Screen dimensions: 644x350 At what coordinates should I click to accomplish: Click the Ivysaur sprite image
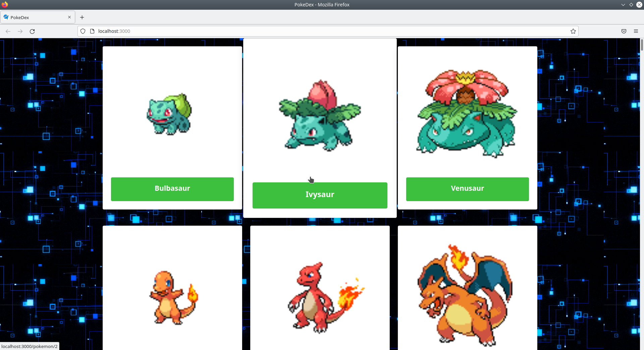320,115
